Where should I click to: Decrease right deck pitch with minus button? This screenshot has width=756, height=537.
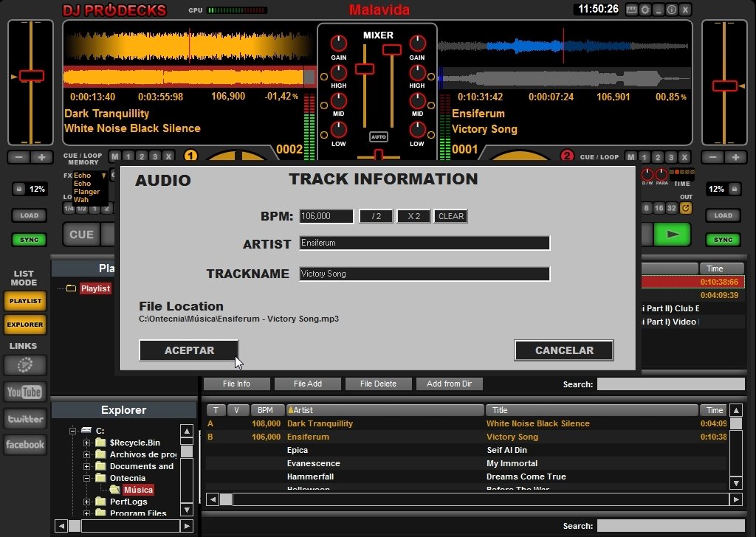[713, 157]
